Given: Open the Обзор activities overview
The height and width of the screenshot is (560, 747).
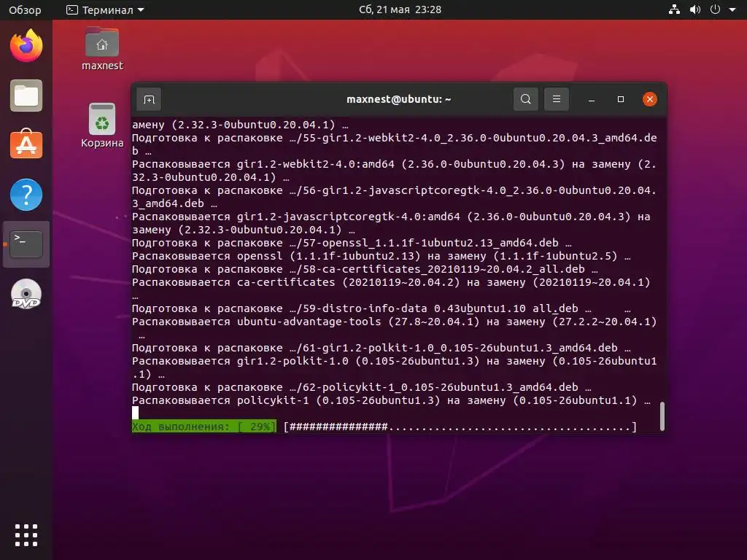Looking at the screenshot, I should tap(25, 9).
